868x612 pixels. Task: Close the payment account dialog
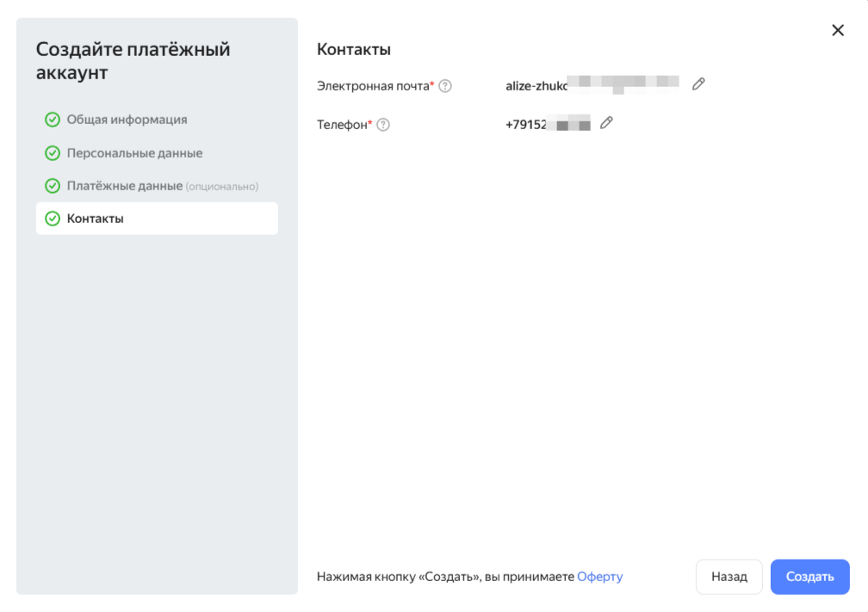pos(837,31)
